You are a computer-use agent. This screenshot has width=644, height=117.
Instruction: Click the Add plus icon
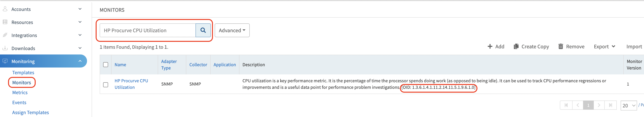coord(490,46)
